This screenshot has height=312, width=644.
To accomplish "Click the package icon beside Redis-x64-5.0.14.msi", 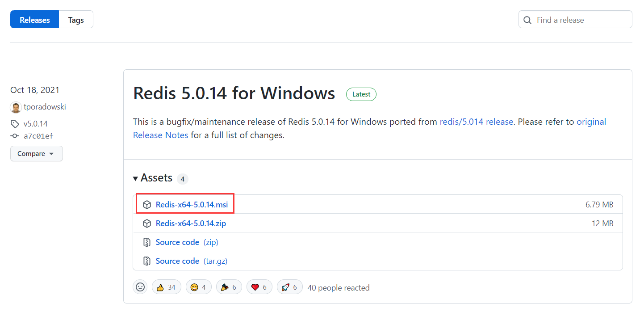I will [x=147, y=205].
